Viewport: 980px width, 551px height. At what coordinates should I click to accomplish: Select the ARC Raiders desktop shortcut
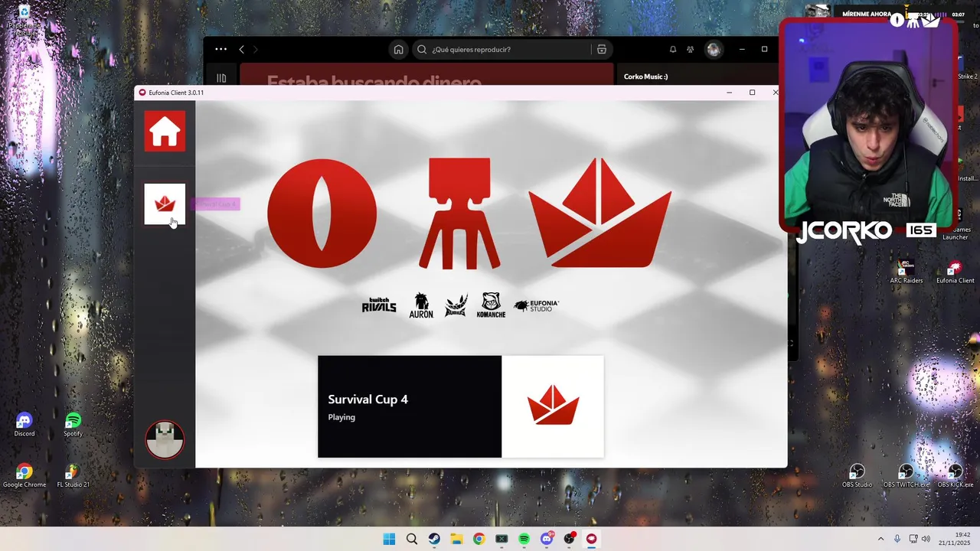(x=906, y=272)
